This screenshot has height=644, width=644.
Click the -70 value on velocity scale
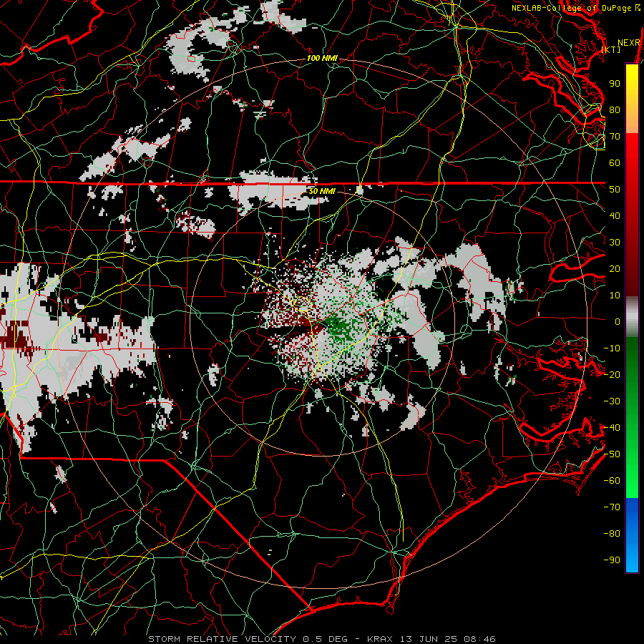(x=612, y=507)
